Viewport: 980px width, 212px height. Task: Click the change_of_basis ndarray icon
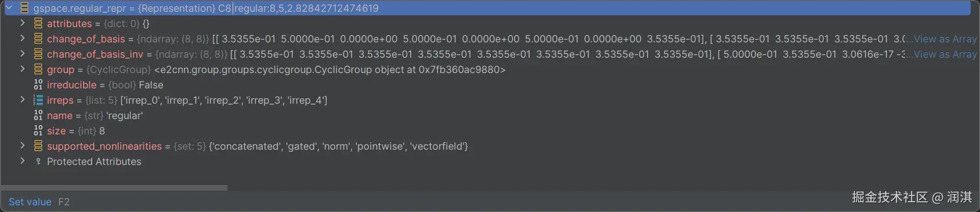pyautogui.click(x=38, y=39)
